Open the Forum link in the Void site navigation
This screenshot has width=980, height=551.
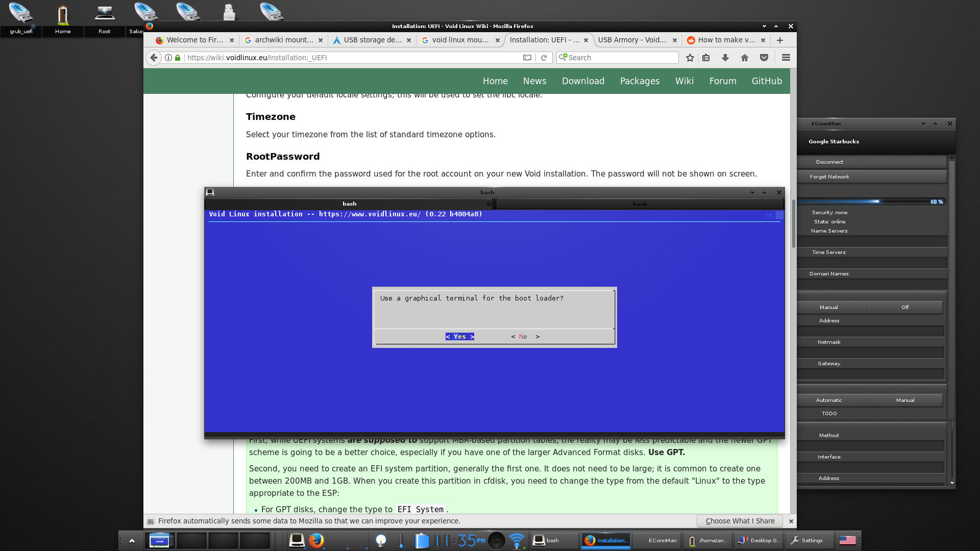[x=723, y=81]
